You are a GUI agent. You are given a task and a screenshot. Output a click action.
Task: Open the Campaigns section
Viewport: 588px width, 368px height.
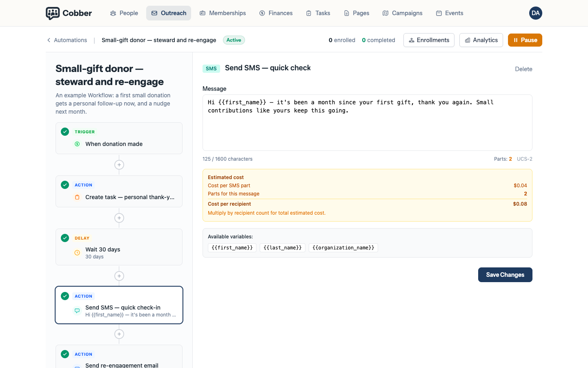tap(403, 13)
